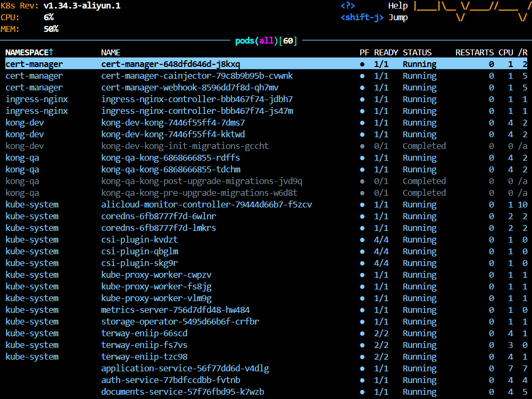
Task: Select pod csi-plugin-qbglm
Action: point(266,251)
